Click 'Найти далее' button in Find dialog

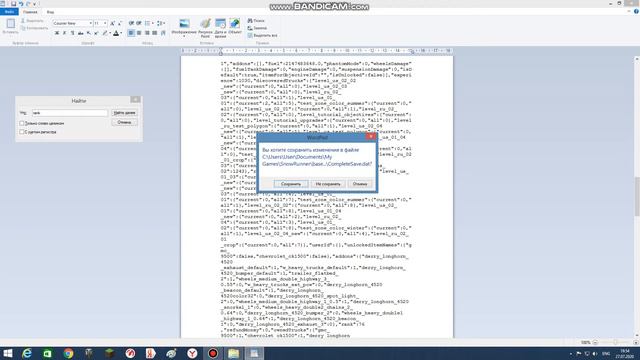click(x=124, y=113)
